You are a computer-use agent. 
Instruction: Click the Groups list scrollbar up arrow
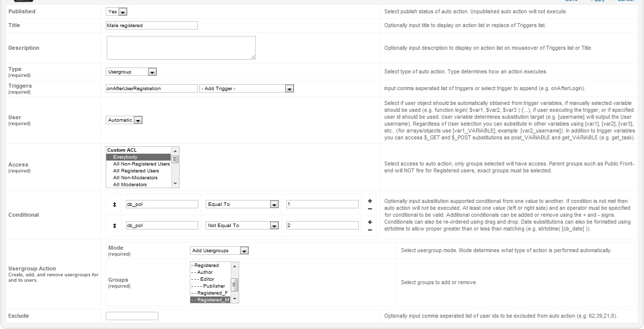(235, 265)
